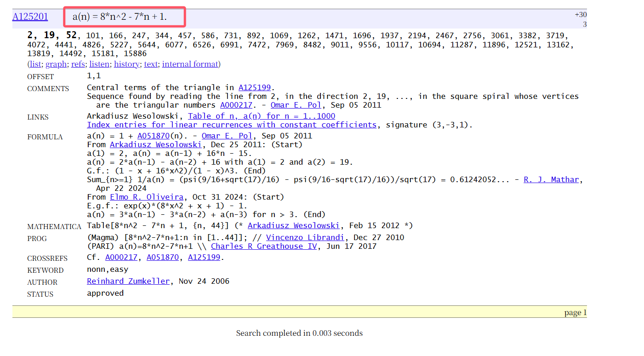The image size is (644, 356).
Task: Visit R. J. Mathar's author link
Action: (x=551, y=180)
